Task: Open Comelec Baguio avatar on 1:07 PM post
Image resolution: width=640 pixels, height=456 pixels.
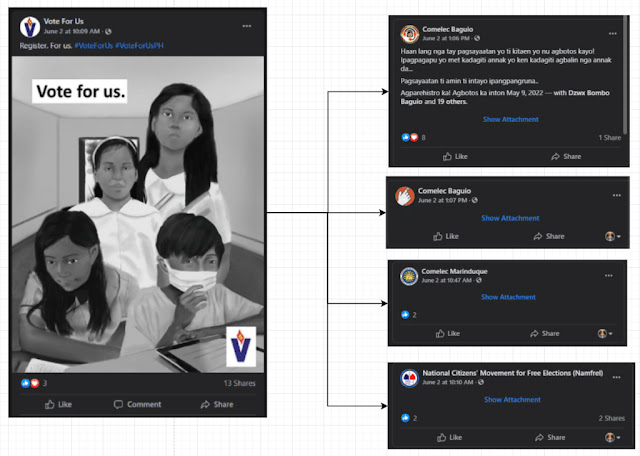Action: (405, 196)
